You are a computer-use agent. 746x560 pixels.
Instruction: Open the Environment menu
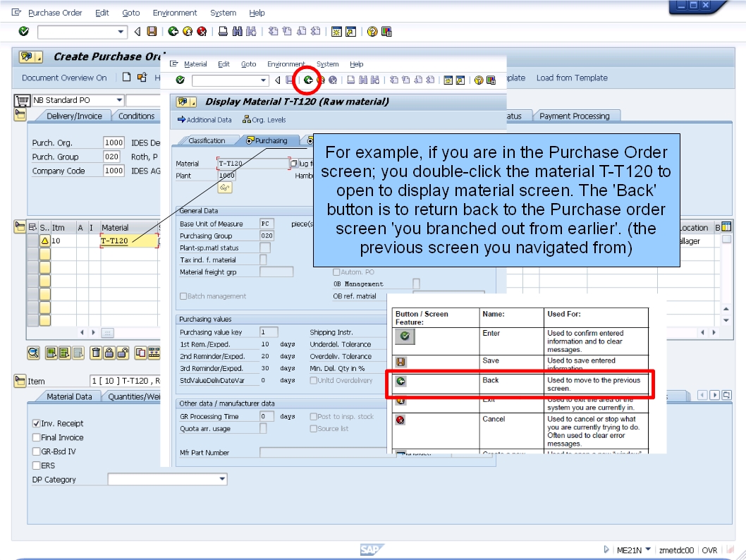click(x=175, y=12)
